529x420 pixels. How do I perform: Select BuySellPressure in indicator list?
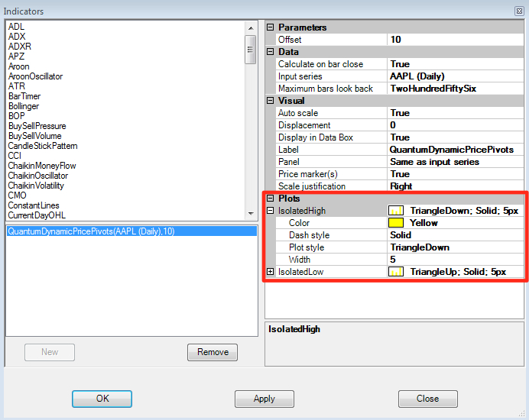click(x=37, y=126)
